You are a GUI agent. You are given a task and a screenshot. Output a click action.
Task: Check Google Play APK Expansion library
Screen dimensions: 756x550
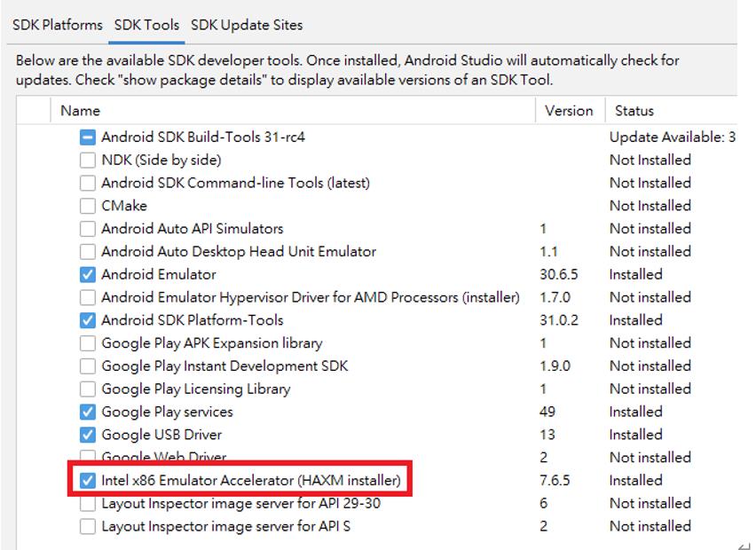point(87,343)
